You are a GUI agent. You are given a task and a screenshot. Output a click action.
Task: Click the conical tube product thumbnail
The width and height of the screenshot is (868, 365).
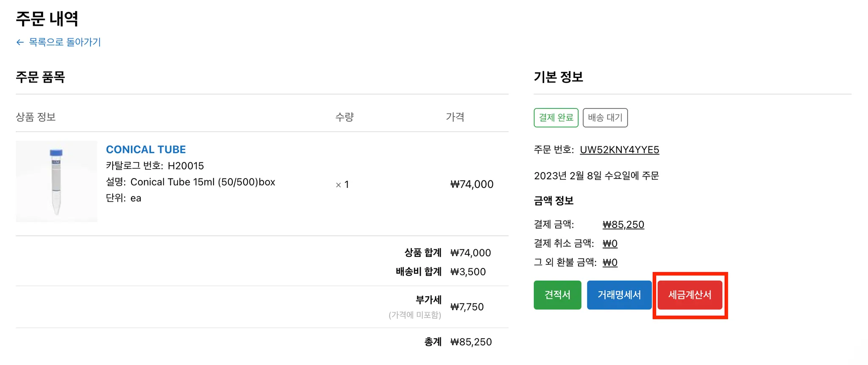click(x=56, y=181)
